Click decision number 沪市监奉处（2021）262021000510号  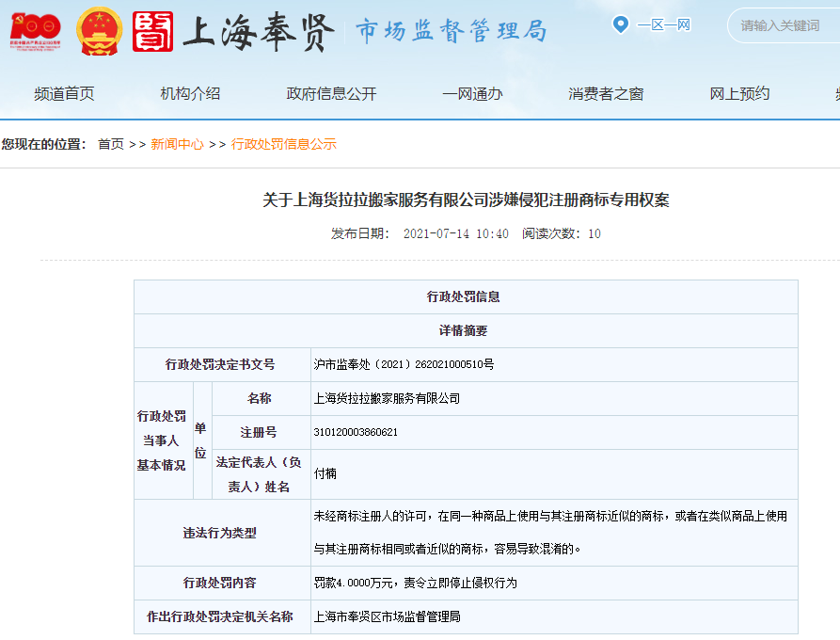404,364
